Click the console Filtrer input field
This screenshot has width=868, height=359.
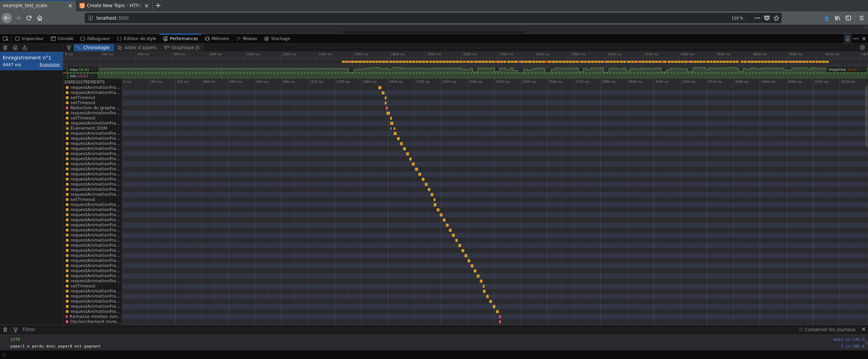[407, 329]
